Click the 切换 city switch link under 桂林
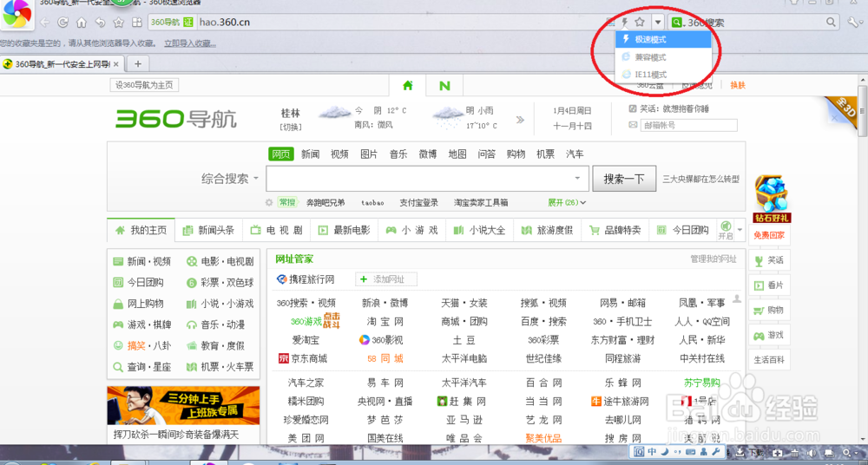This screenshot has height=465, width=868. pos(290,127)
